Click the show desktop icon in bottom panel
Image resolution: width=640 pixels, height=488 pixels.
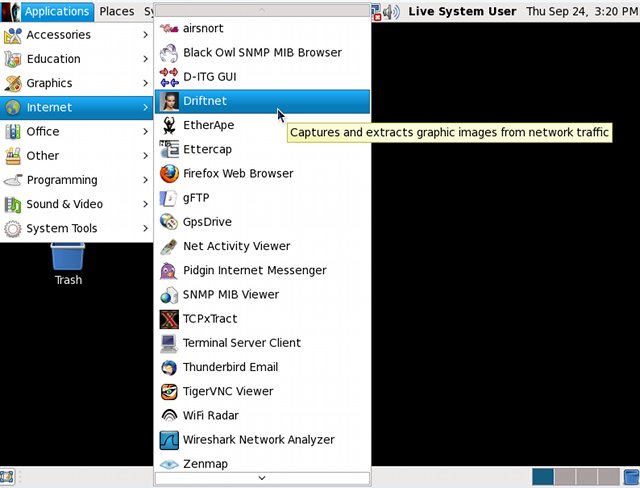[7, 477]
